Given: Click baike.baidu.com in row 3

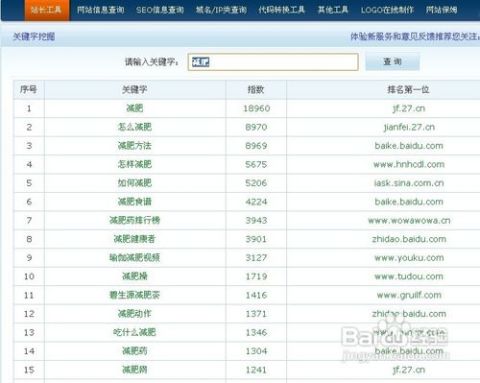Looking at the screenshot, I should tap(409, 146).
